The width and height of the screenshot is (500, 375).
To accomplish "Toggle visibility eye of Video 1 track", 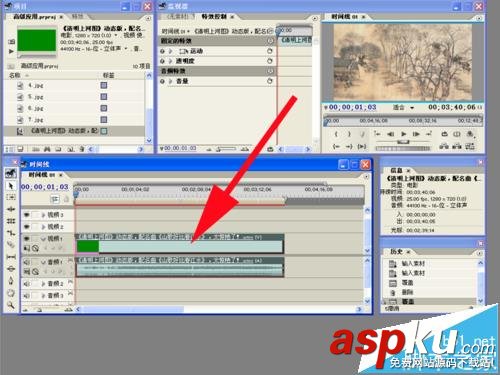I will (x=27, y=238).
